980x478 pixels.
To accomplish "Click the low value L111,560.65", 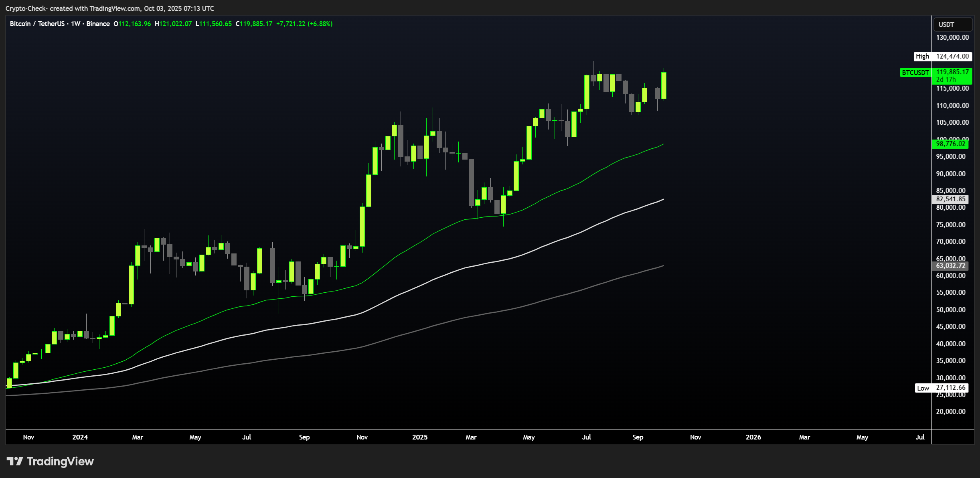I will [x=214, y=24].
